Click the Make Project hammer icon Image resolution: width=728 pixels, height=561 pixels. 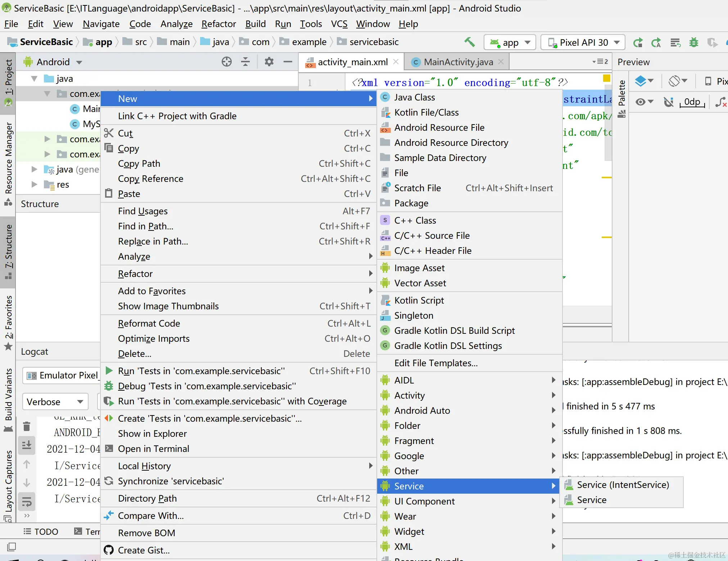[469, 42]
